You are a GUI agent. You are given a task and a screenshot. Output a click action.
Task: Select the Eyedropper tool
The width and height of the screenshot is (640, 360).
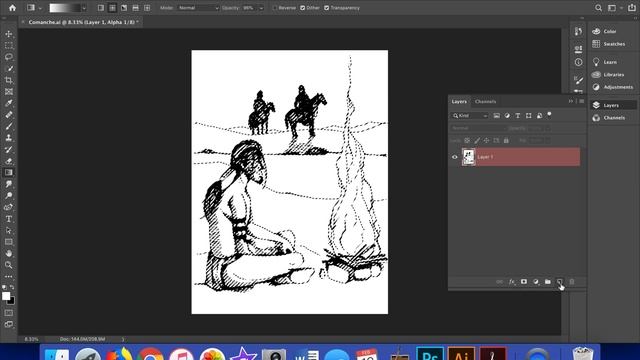[9, 103]
